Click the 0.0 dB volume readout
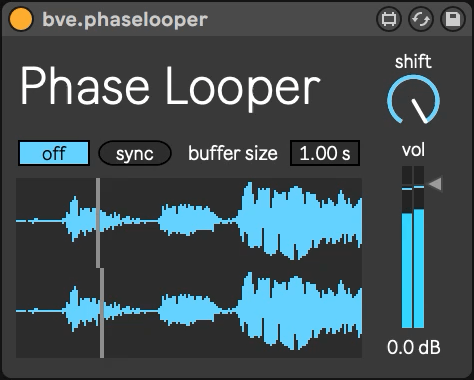Image resolution: width=474 pixels, height=380 pixels. pos(414,347)
